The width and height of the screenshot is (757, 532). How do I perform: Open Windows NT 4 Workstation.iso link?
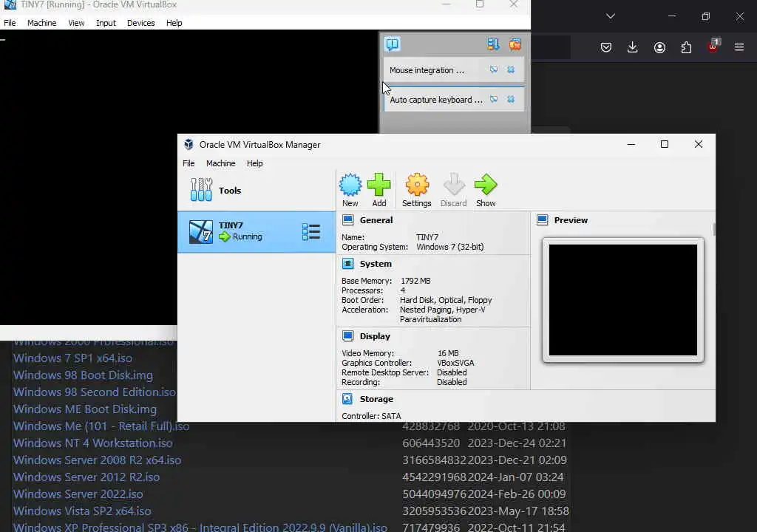pos(92,443)
